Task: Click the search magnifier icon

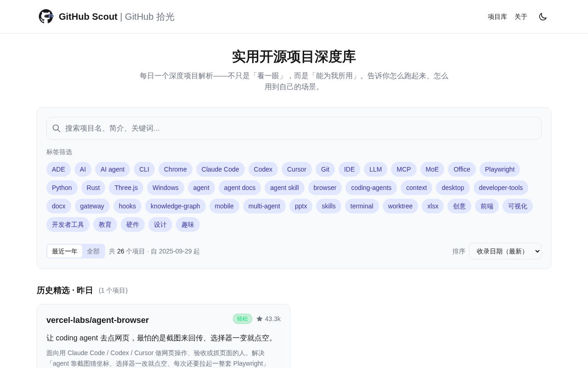Action: click(57, 128)
